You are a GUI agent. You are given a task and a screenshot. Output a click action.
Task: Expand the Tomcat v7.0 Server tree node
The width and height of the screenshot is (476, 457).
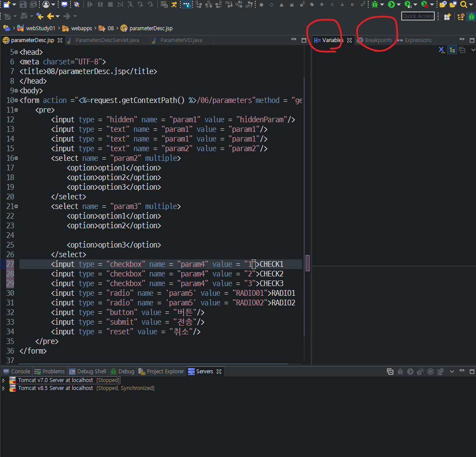tap(4, 380)
